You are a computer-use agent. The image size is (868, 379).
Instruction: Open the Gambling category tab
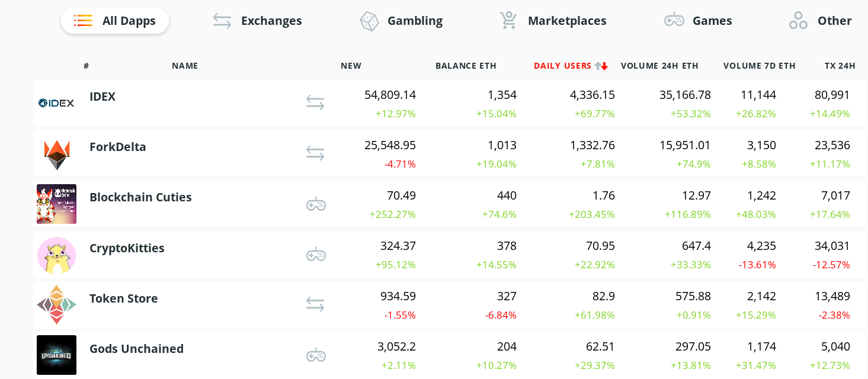(x=401, y=21)
